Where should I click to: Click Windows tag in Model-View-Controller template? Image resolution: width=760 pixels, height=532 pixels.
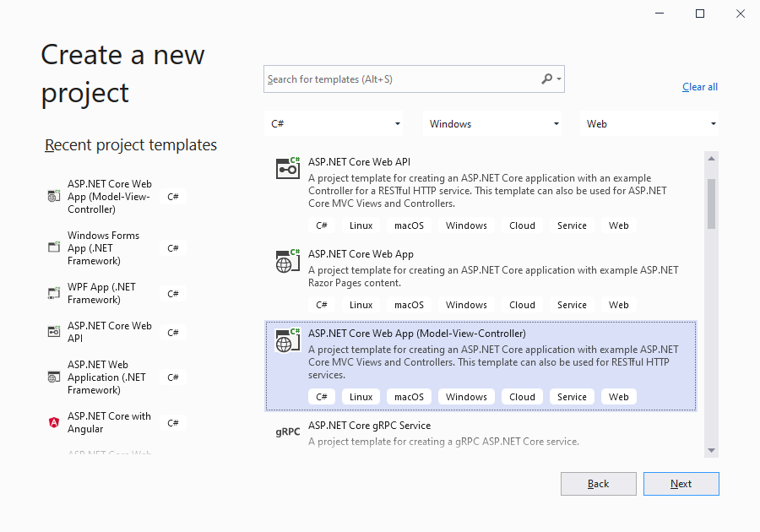(466, 397)
